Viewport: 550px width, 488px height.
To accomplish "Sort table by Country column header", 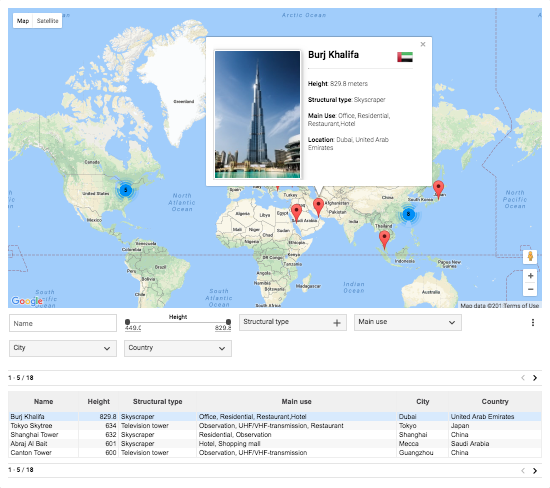I will 495,402.
